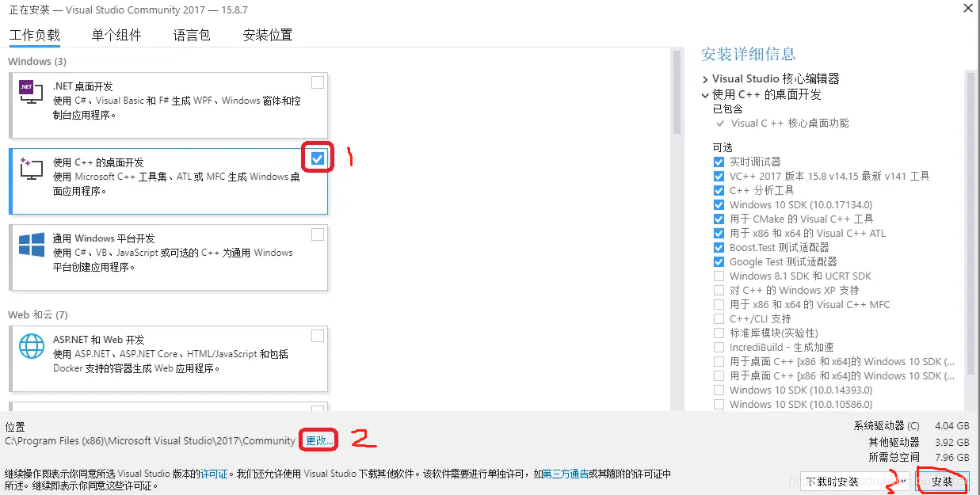This screenshot has height=495, width=980.
Task: Click the 安装详细信息 panel heading
Action: pos(748,54)
